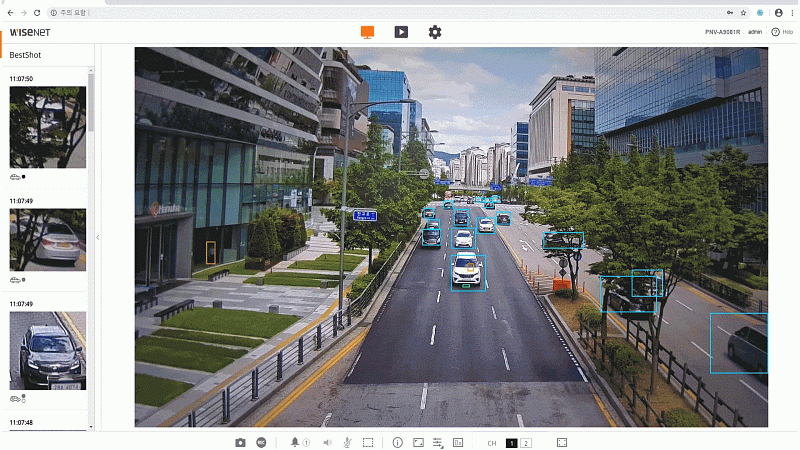The height and width of the screenshot is (450, 800).
Task: Select the dashed rectangle area-zoom tool
Action: click(368, 442)
